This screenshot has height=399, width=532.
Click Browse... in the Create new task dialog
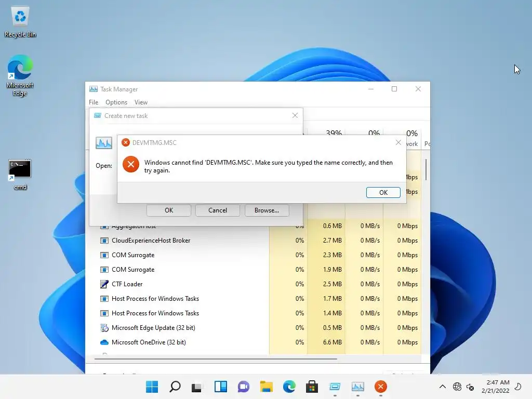tap(267, 210)
